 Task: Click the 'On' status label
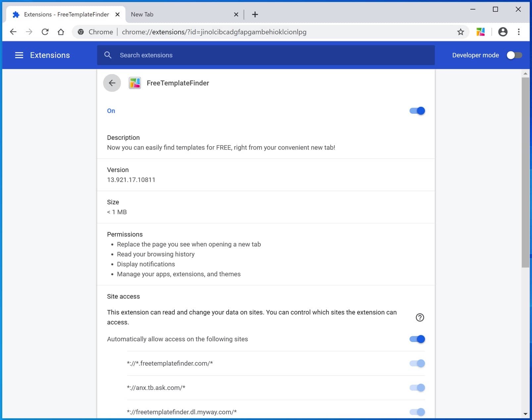pos(111,111)
